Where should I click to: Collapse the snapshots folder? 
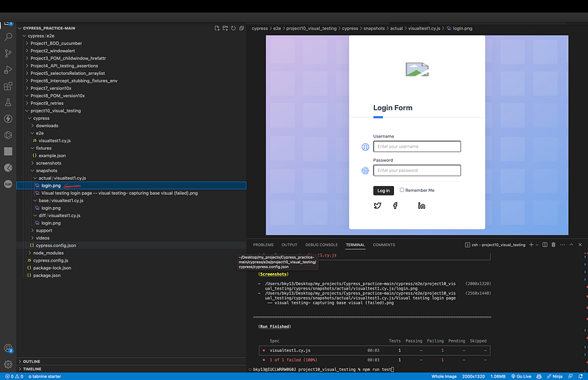46,171
